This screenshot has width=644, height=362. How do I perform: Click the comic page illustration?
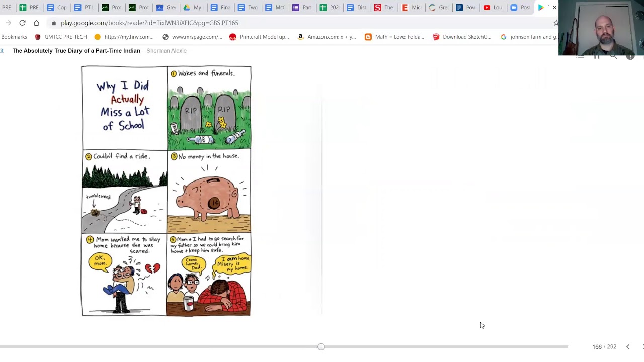166,191
